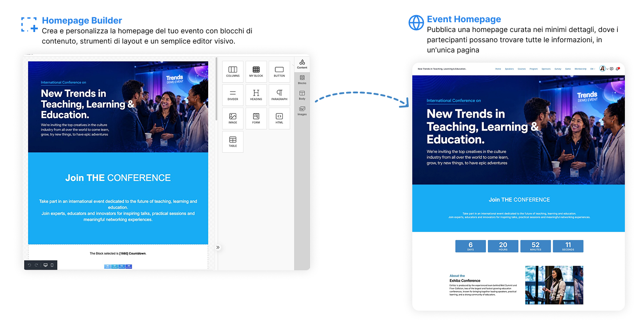
Task: Open notifications bell with red badge
Action: [618, 68]
